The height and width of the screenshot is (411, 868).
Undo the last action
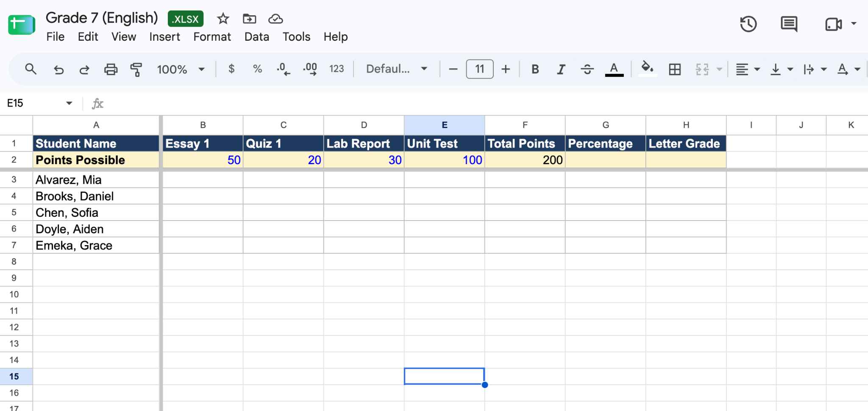point(58,69)
